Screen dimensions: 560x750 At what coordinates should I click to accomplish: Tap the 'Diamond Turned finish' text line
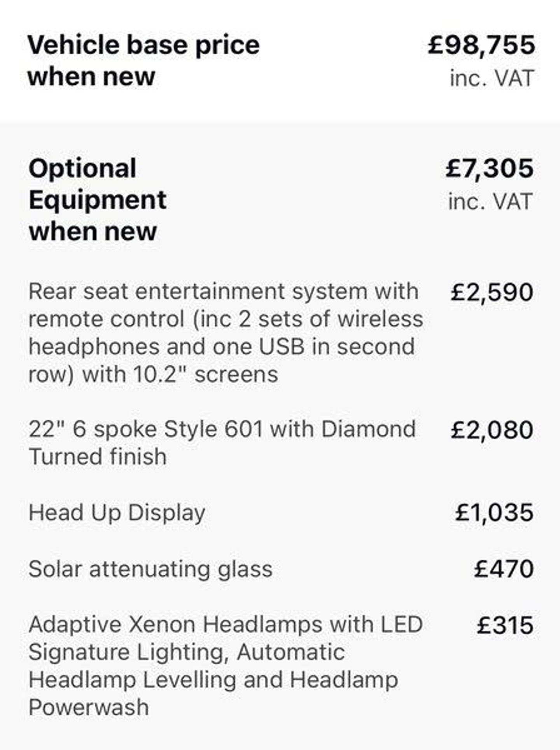[222, 443]
